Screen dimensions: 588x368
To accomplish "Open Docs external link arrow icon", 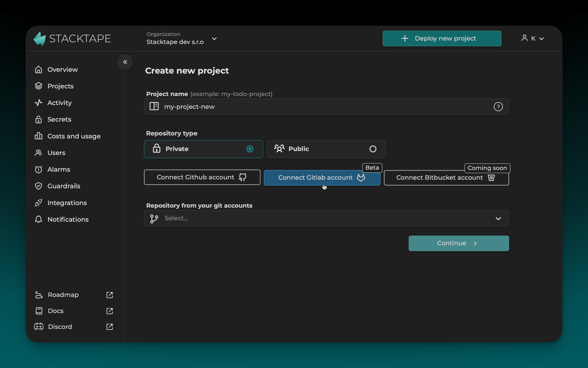I will [110, 311].
